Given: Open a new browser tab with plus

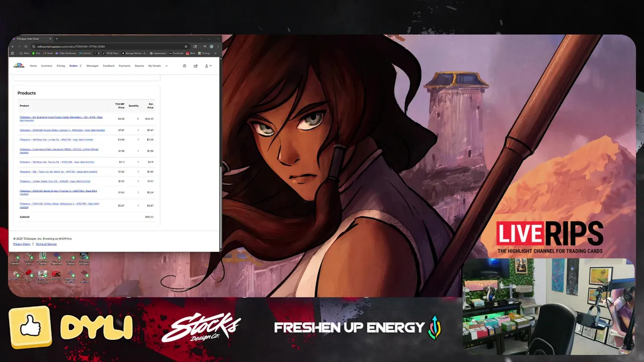Looking at the screenshot, I should click(x=57, y=39).
